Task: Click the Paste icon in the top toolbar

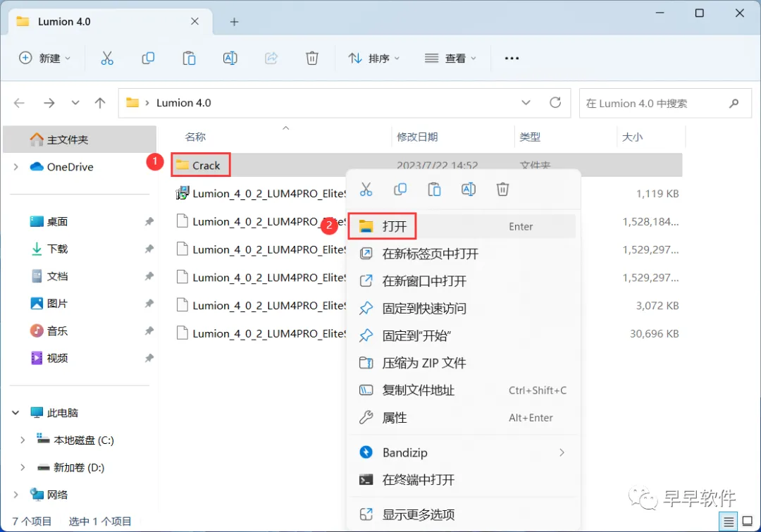Action: [x=189, y=58]
